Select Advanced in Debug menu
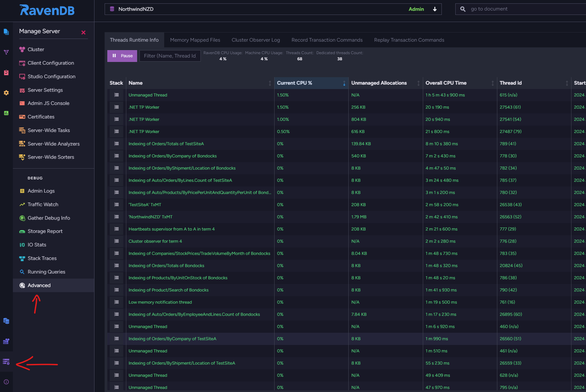This screenshot has width=586, height=392. click(53, 285)
